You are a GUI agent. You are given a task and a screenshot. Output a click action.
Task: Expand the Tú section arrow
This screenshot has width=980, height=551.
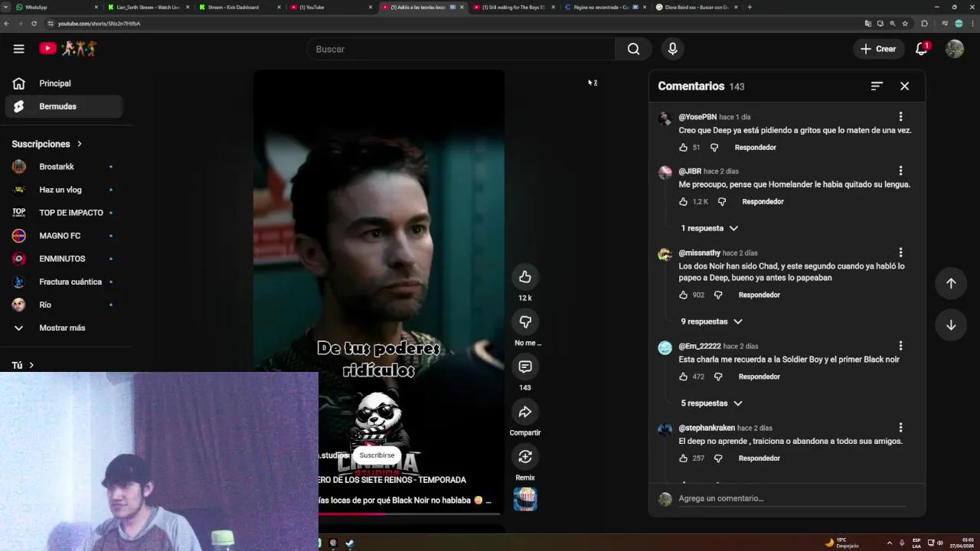31,366
